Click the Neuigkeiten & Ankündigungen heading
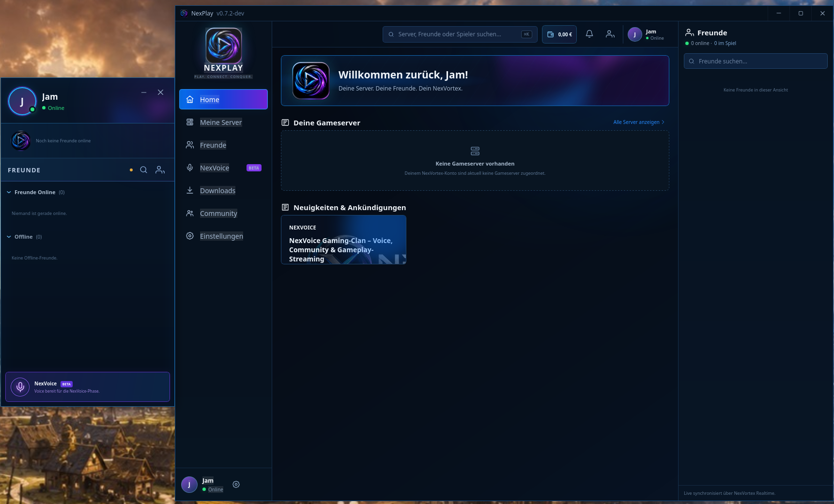Image resolution: width=834 pixels, height=504 pixels. pos(350,208)
